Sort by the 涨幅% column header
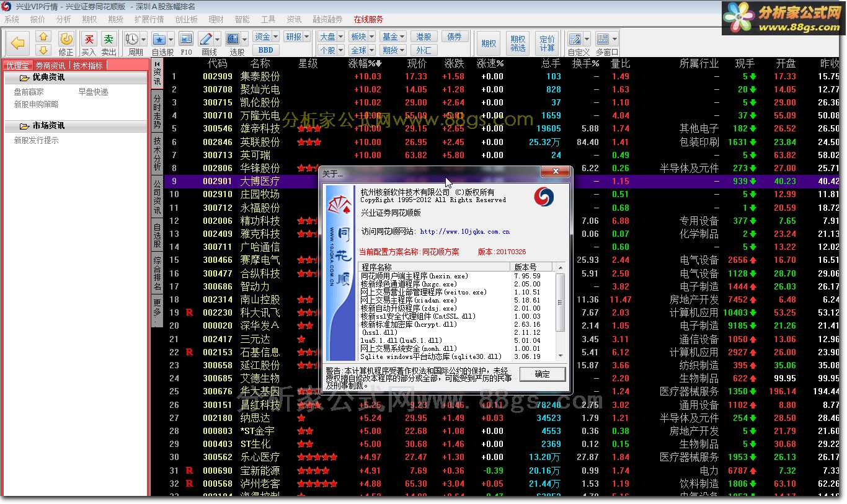 pos(365,63)
